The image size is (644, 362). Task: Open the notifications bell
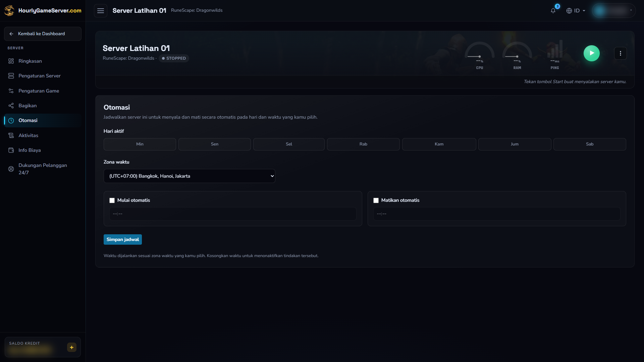point(553,10)
